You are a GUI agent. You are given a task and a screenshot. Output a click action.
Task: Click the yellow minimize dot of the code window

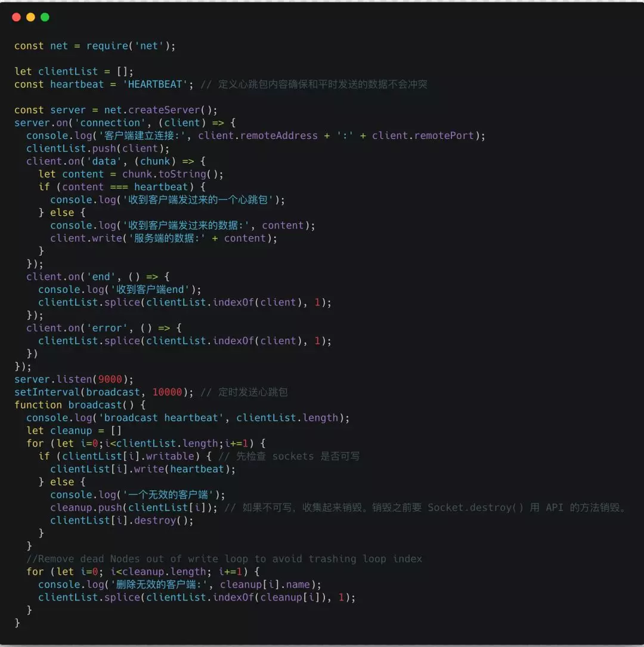(x=30, y=17)
